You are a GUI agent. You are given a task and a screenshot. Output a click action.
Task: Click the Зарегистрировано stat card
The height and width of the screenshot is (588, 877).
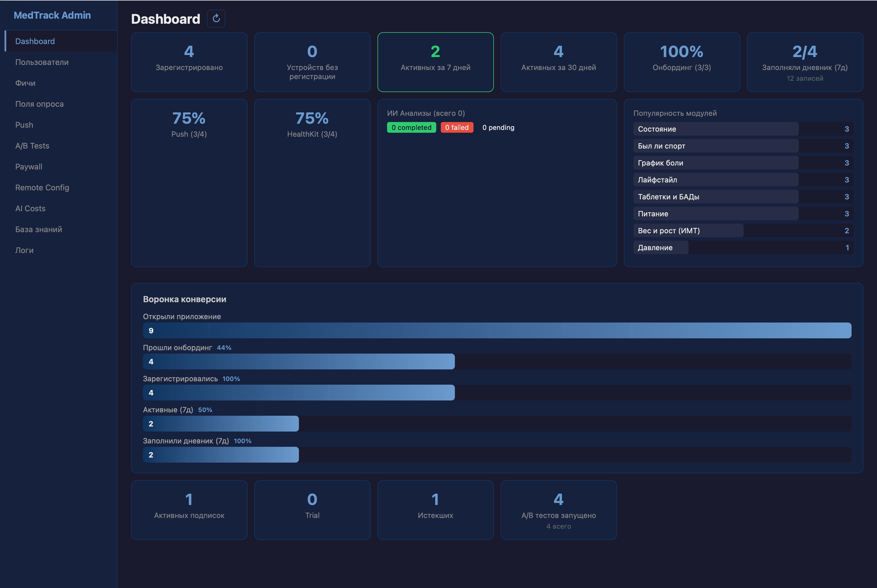point(189,62)
